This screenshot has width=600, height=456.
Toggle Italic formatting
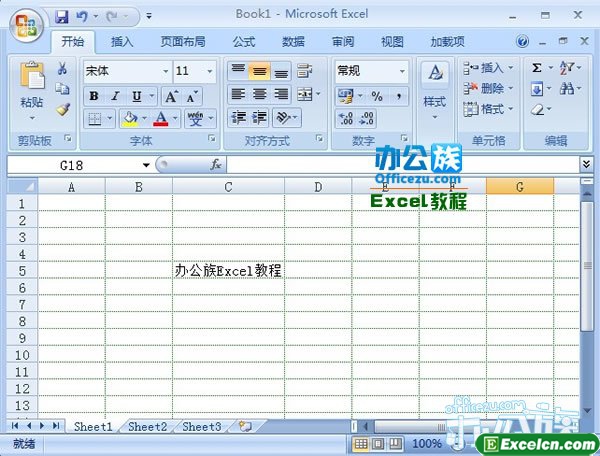click(115, 96)
